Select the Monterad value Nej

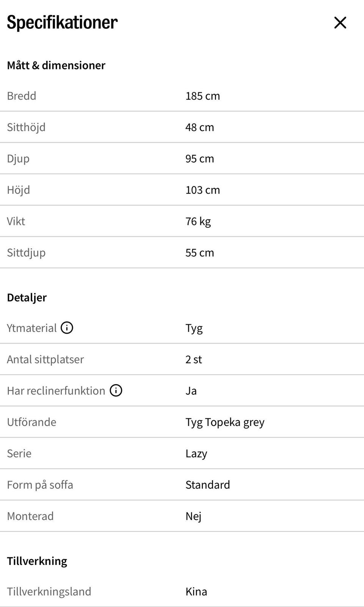click(193, 516)
